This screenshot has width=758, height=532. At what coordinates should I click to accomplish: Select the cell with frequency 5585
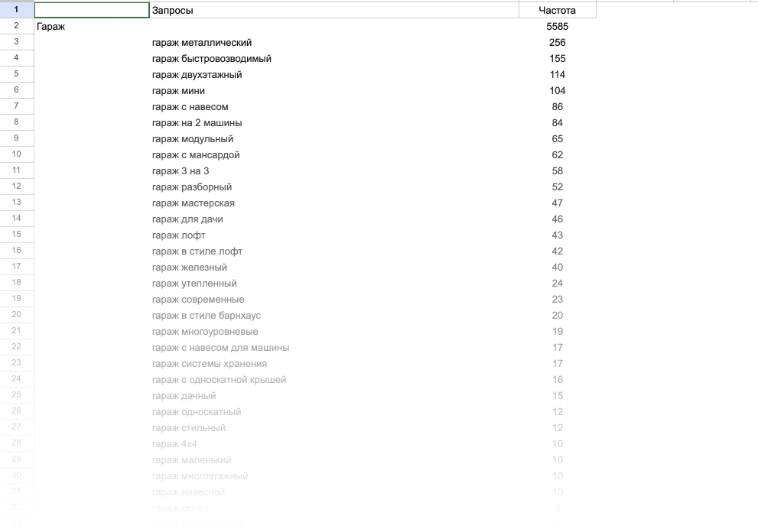(557, 27)
